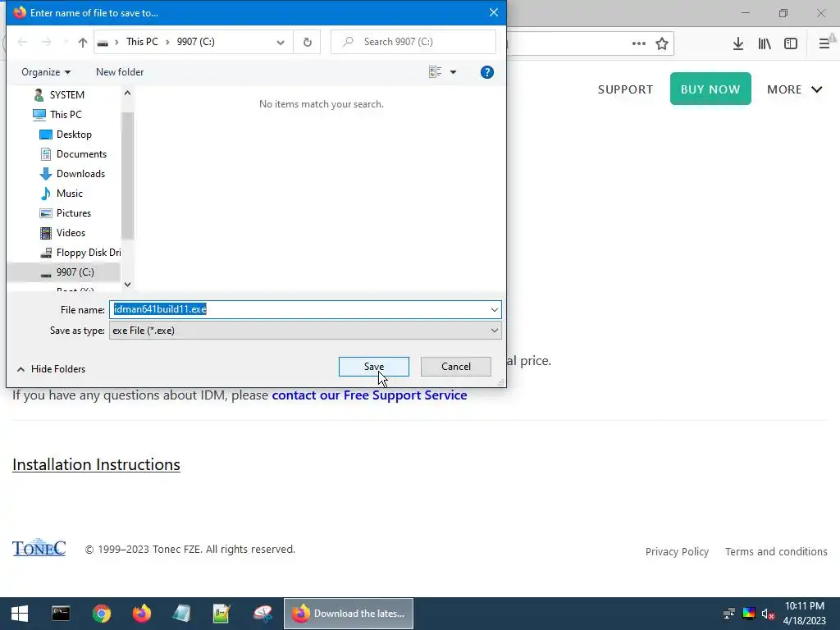Open Music in the folder tree
The image size is (840, 630).
pos(69,194)
